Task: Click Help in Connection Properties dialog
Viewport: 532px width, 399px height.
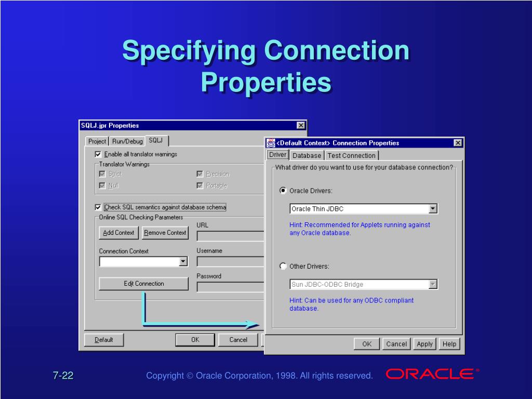Action: click(449, 344)
